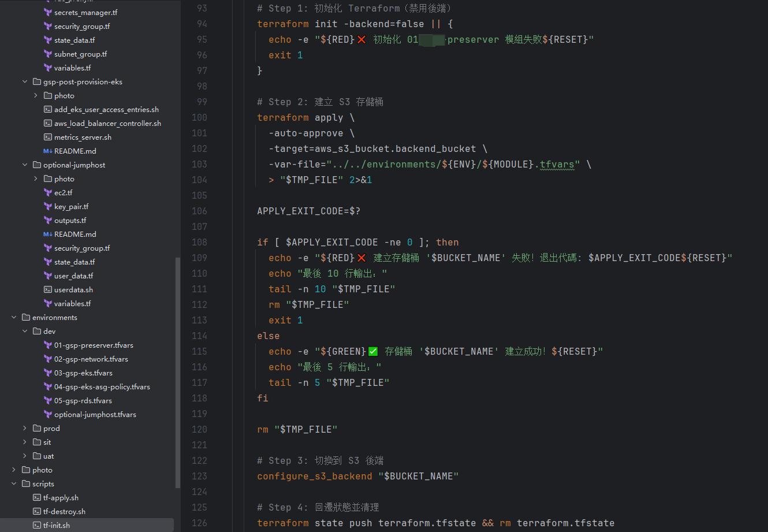Open variables.tf in the optional-jumphost folder
Screen dimensions: 768x532
point(73,304)
